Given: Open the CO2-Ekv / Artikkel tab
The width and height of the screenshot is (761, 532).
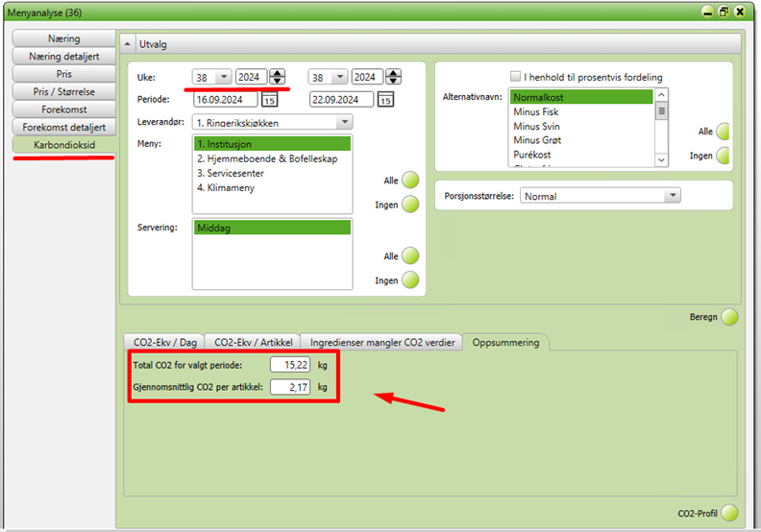Looking at the screenshot, I should [254, 343].
